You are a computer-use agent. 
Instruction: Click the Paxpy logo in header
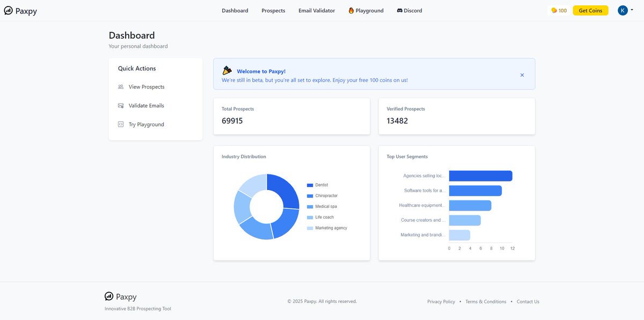[x=20, y=11]
